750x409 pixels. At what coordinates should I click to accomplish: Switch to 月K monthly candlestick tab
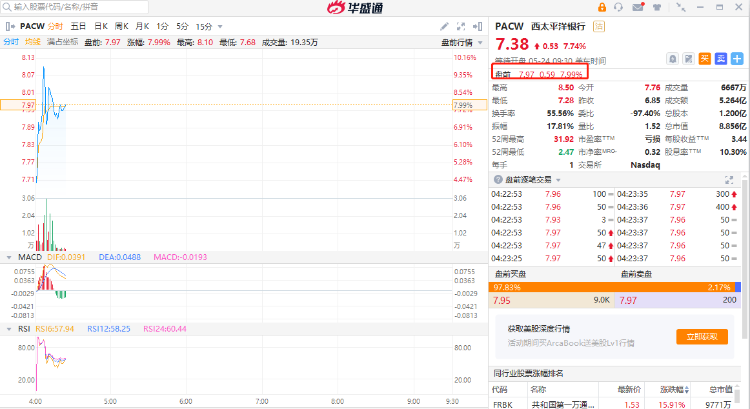pos(142,26)
